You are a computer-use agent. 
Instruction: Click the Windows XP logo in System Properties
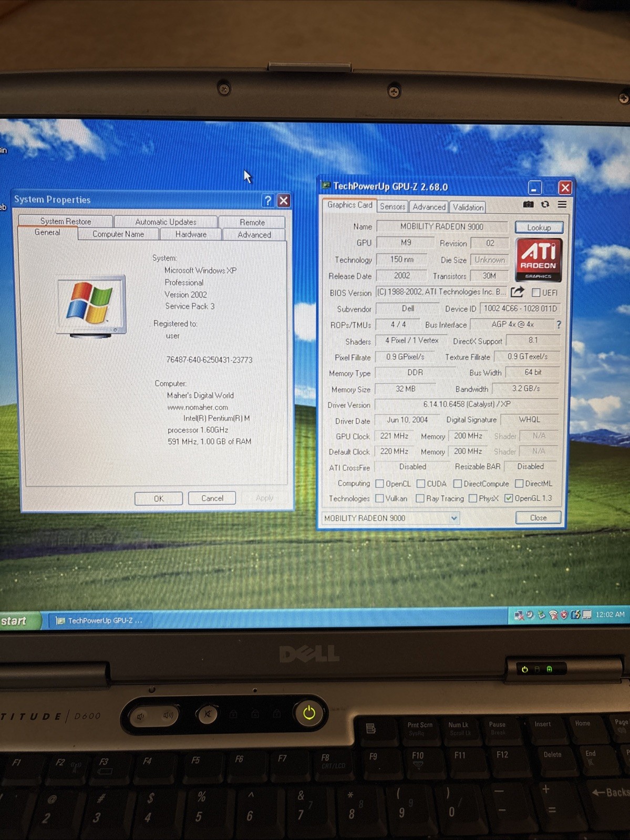pos(91,305)
